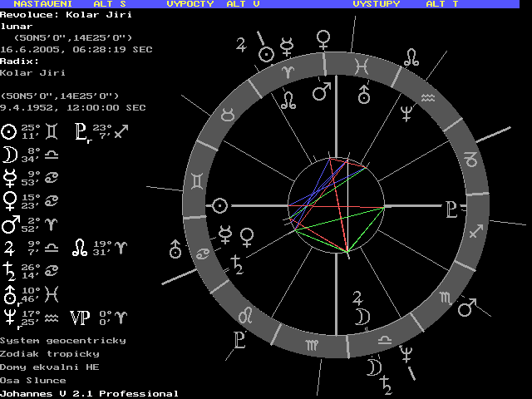Select the Sun symbol in the left planet list
Screen dimensions: 532x399
coord(9,131)
